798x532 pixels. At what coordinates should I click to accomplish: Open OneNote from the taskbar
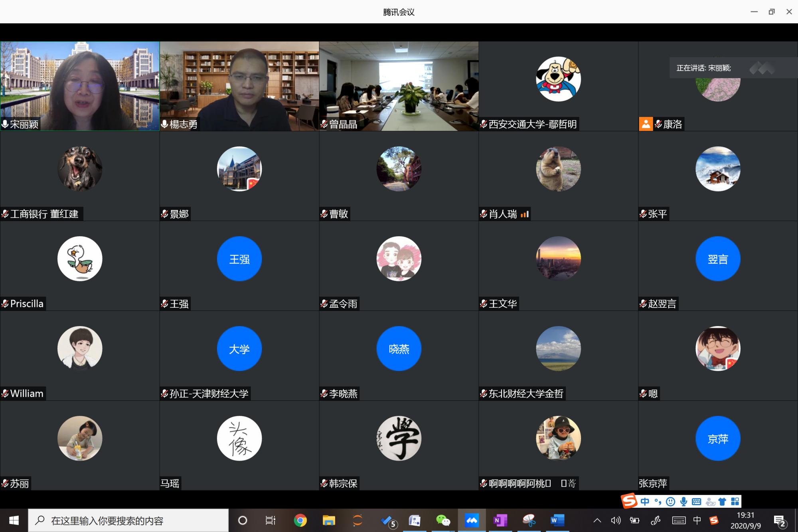pos(500,520)
